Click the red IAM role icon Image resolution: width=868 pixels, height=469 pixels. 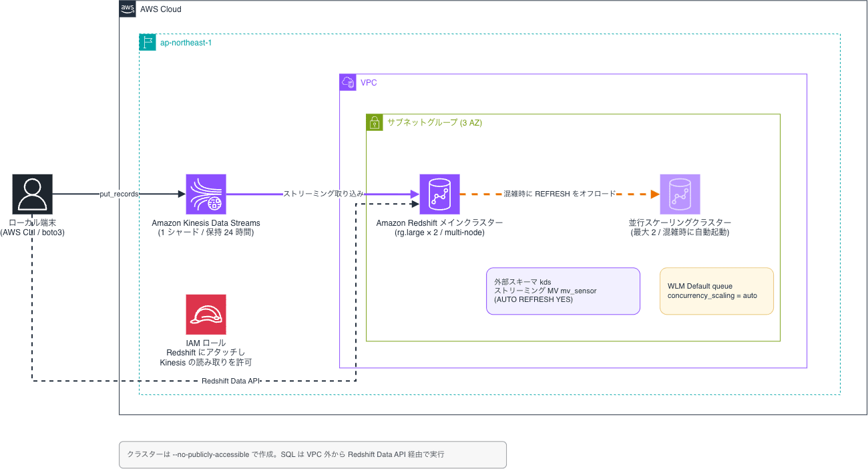(x=206, y=315)
